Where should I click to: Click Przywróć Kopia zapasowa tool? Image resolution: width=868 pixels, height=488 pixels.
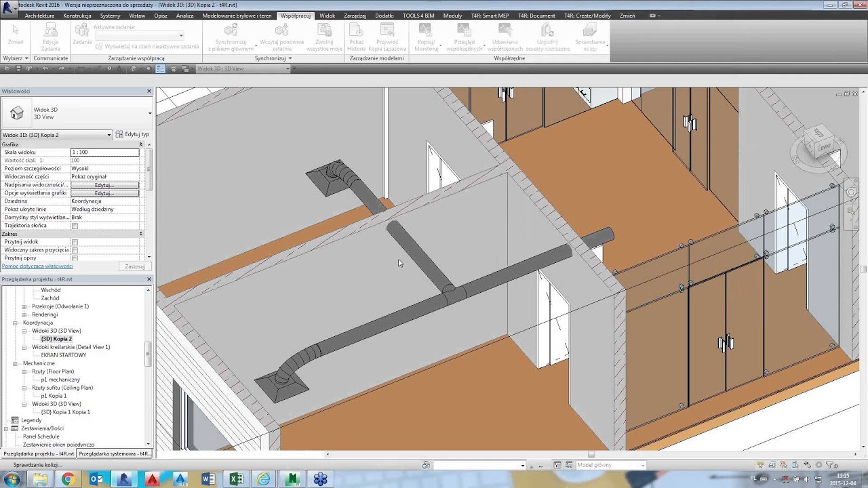click(x=387, y=36)
